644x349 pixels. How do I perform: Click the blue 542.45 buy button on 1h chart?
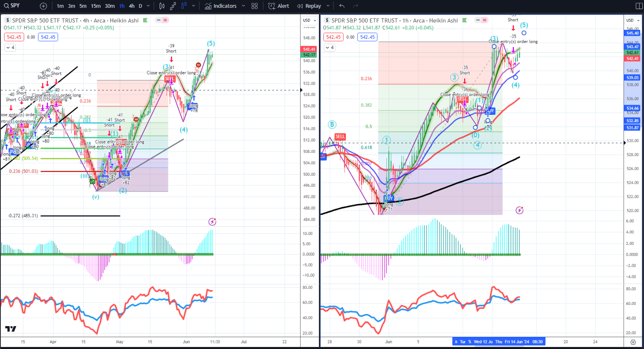tap(367, 37)
